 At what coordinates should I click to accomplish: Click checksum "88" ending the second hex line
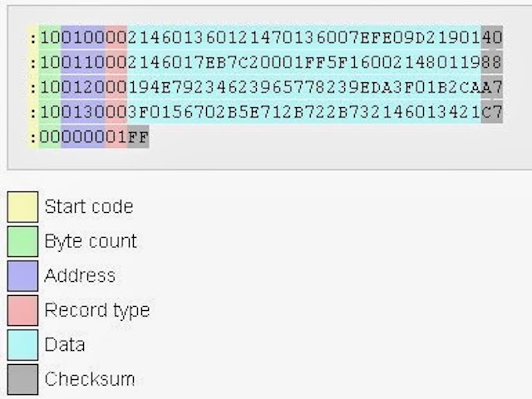coord(492,62)
